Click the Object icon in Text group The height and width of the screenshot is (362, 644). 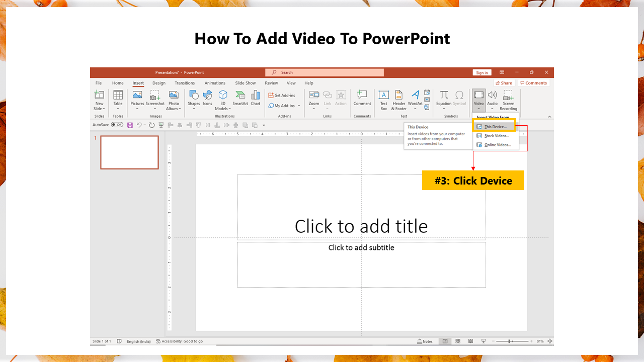[427, 107]
